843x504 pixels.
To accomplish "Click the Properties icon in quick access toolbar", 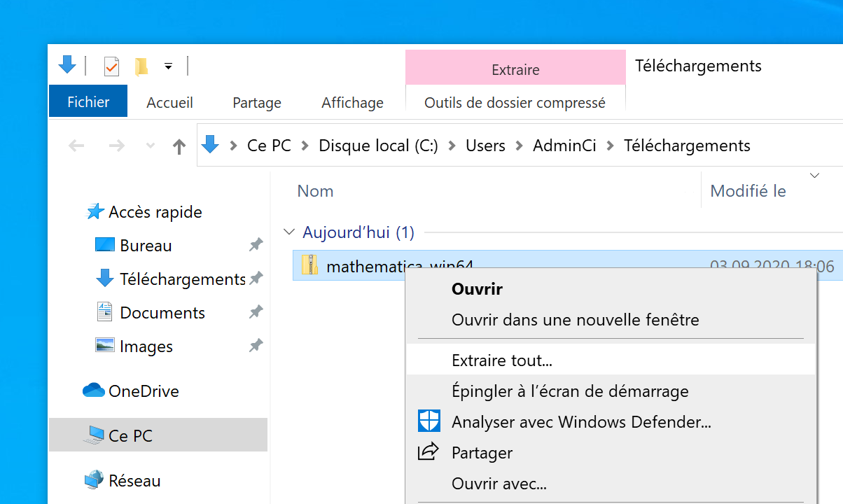I will pyautogui.click(x=111, y=66).
